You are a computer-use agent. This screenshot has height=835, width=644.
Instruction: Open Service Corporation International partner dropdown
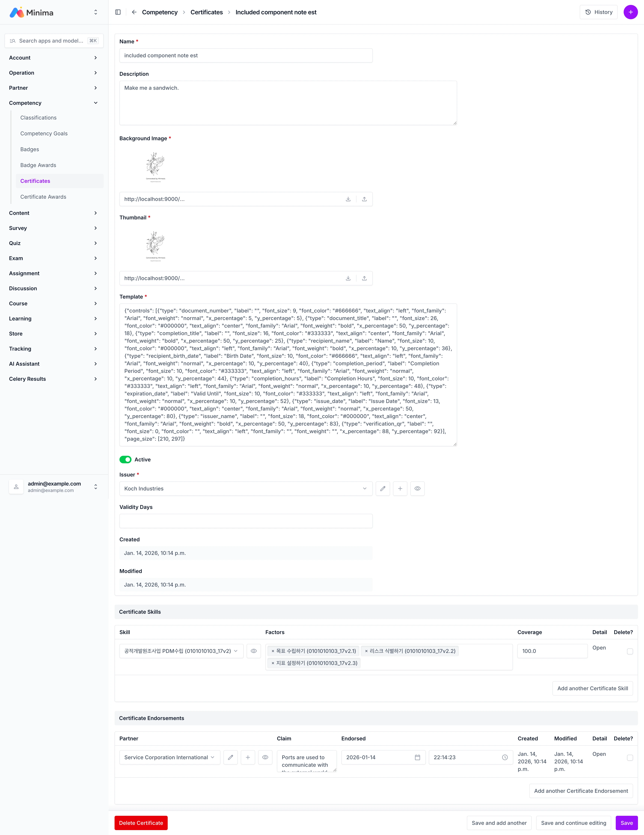(x=169, y=757)
